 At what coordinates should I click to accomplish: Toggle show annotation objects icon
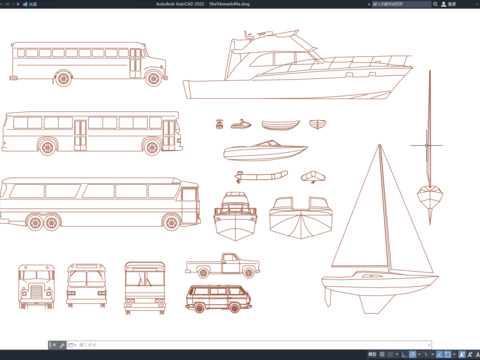[462, 354]
